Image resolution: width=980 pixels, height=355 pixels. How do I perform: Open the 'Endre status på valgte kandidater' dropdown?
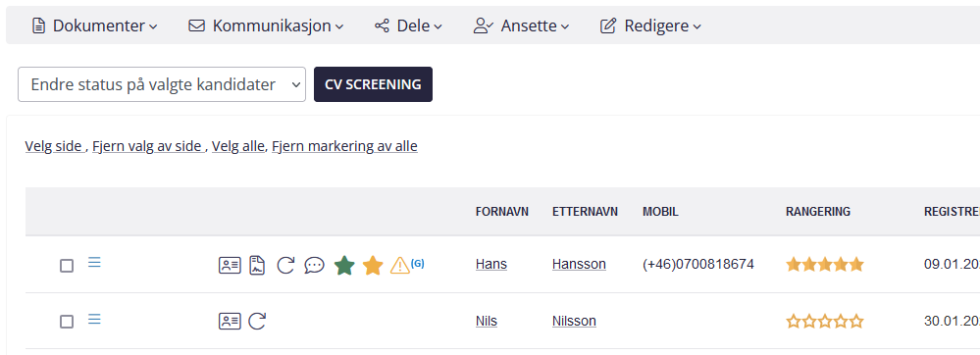click(162, 84)
